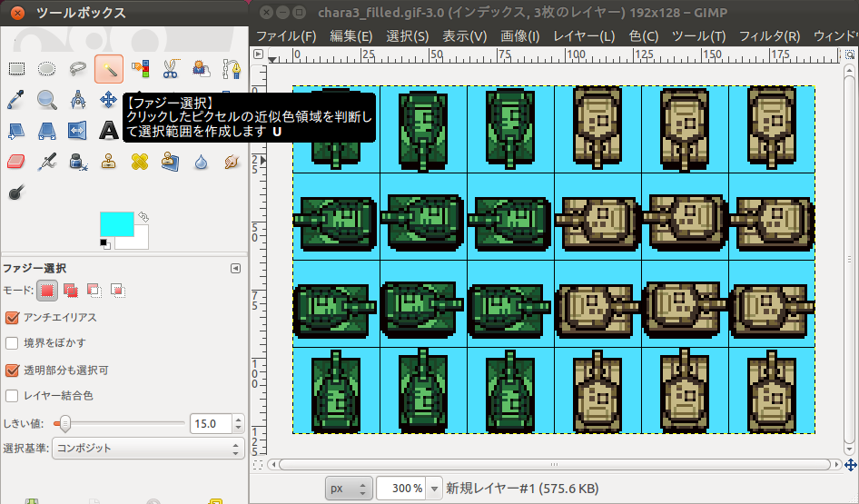
Task: Open the 選択基準 コンポジット dropdown
Action: 148,449
